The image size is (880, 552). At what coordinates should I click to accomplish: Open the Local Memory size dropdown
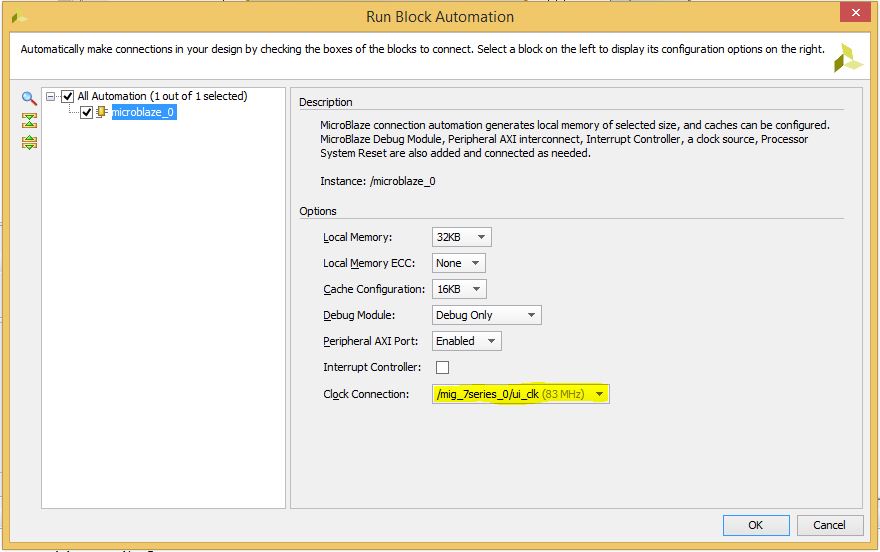(462, 237)
